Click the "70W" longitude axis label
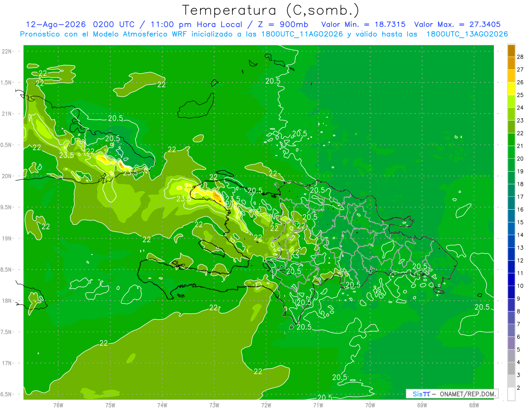Image resolution: width=532 pixels, height=411 pixels. tap(370, 405)
